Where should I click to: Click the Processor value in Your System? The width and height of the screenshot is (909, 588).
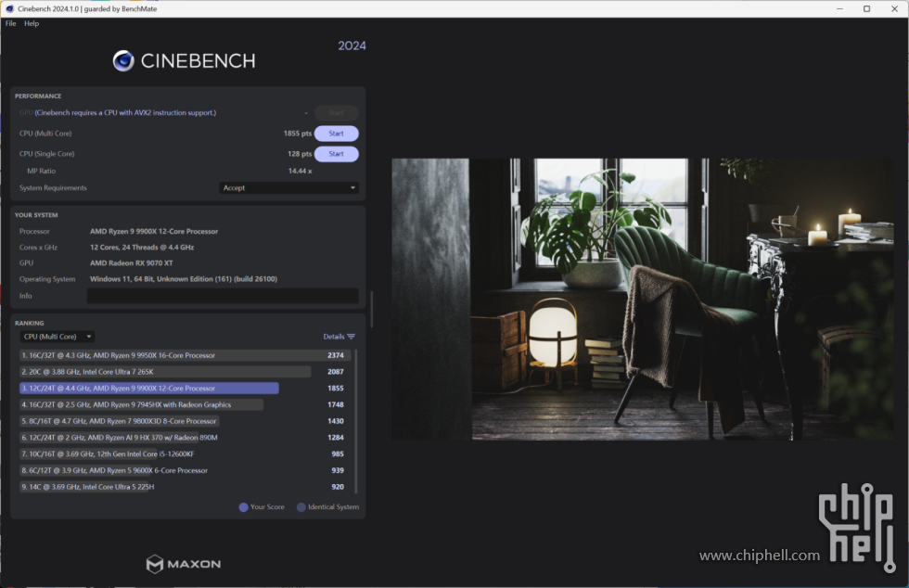pos(154,231)
